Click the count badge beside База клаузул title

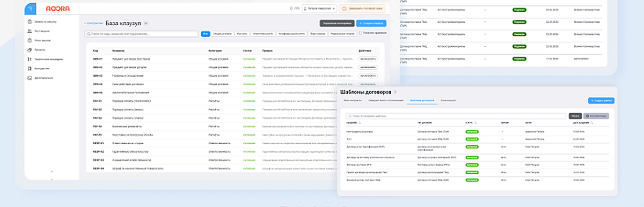(x=145, y=24)
